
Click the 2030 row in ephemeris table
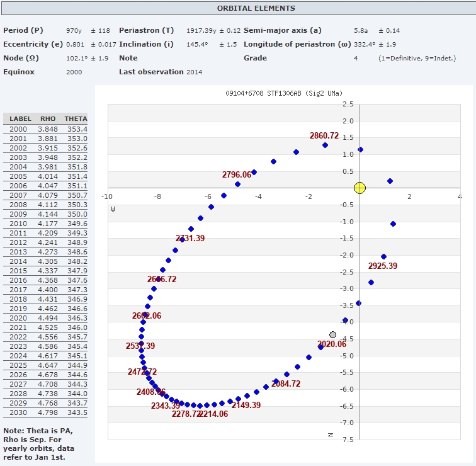click(45, 412)
